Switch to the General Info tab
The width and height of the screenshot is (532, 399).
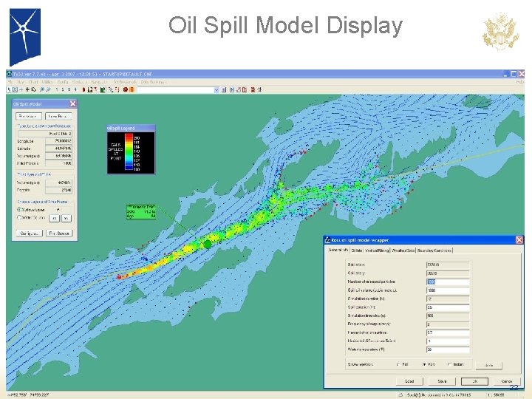pos(338,250)
